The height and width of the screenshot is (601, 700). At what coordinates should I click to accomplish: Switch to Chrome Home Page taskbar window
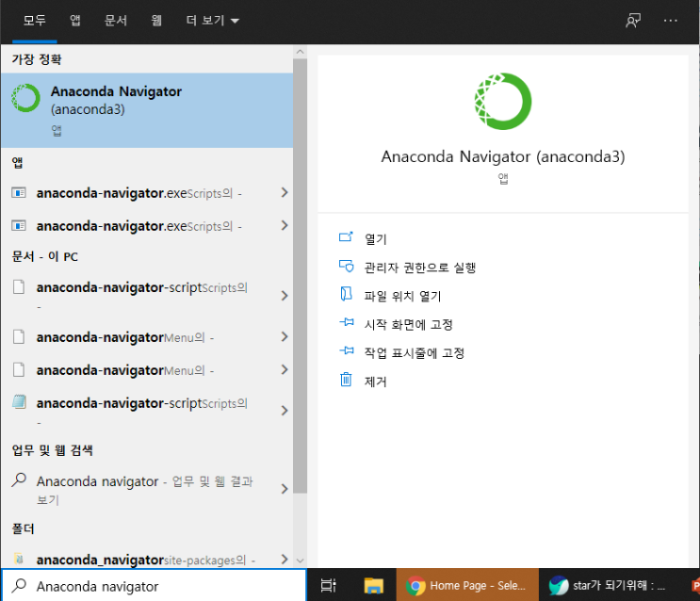467,585
